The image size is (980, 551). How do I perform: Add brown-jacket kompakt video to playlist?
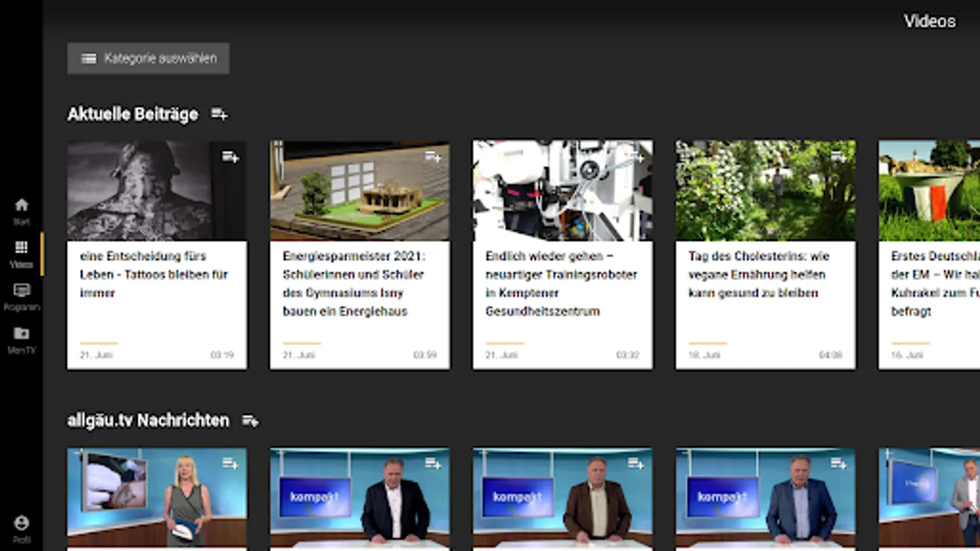[636, 463]
